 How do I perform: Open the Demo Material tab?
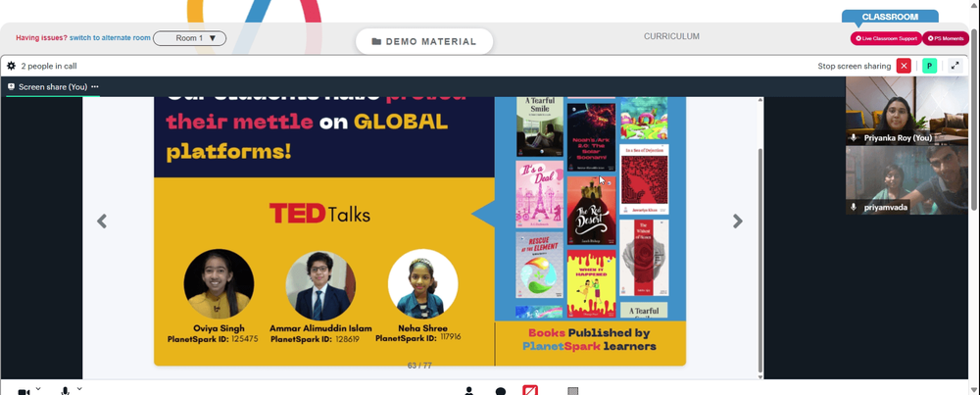[x=424, y=42]
